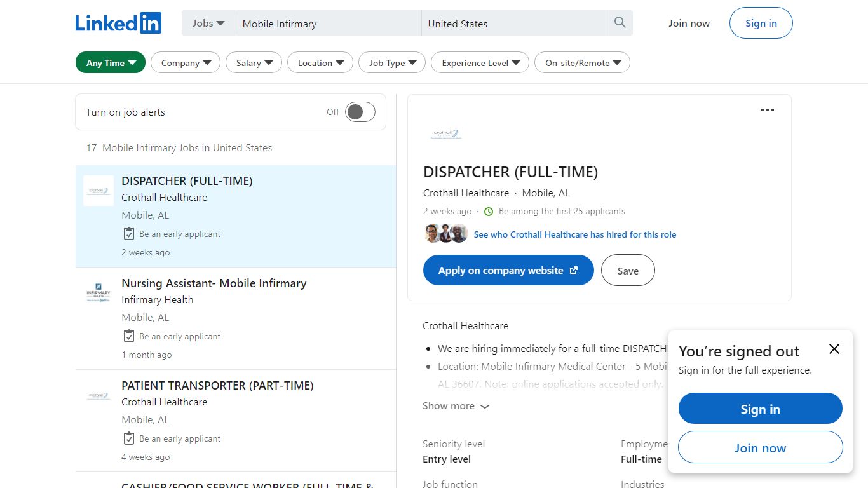The height and width of the screenshot is (488, 868).
Task: Click early applicant clipboard icon under Patient Transporter
Action: click(x=128, y=438)
